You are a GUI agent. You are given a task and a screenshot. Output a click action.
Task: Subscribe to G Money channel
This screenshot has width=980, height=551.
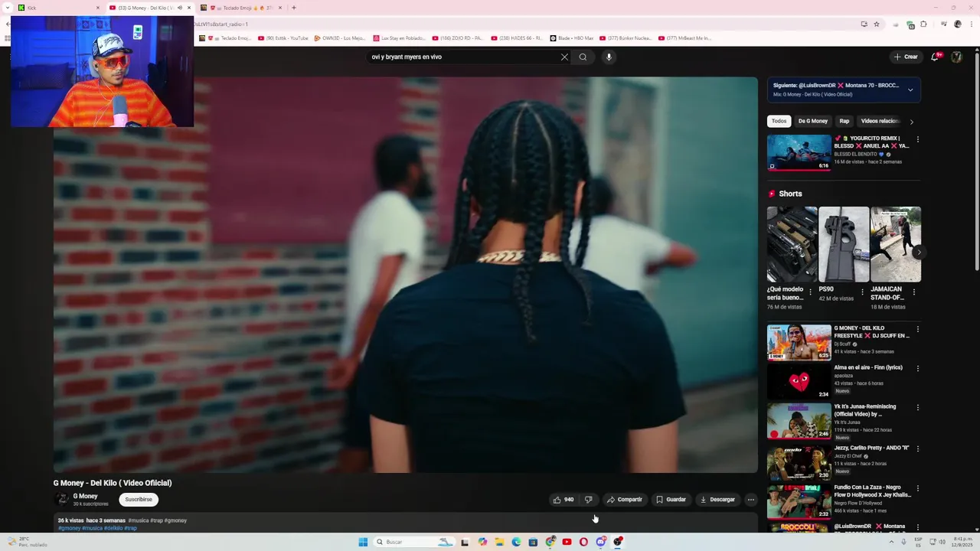(x=139, y=500)
